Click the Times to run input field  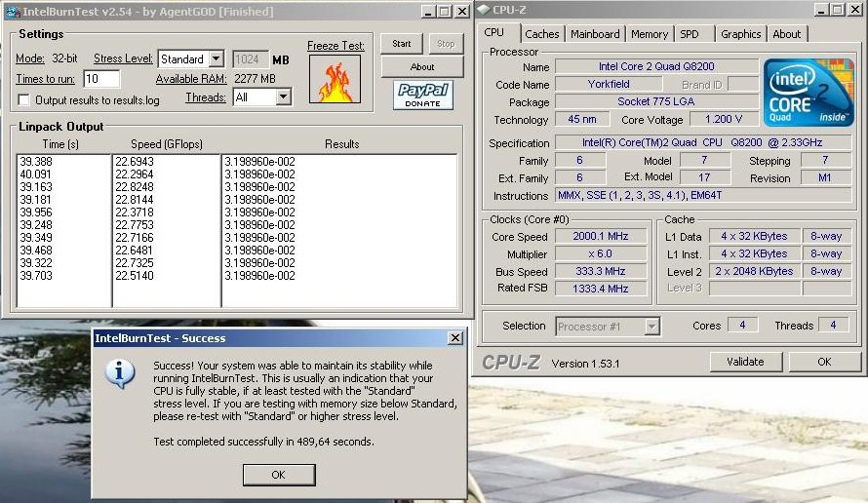click(101, 79)
